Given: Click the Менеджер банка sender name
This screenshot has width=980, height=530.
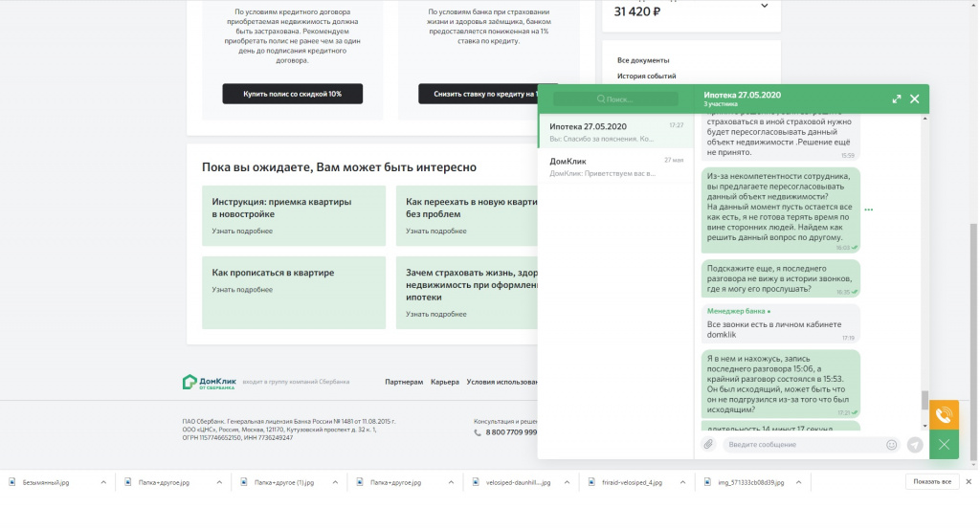Looking at the screenshot, I should pyautogui.click(x=736, y=311).
